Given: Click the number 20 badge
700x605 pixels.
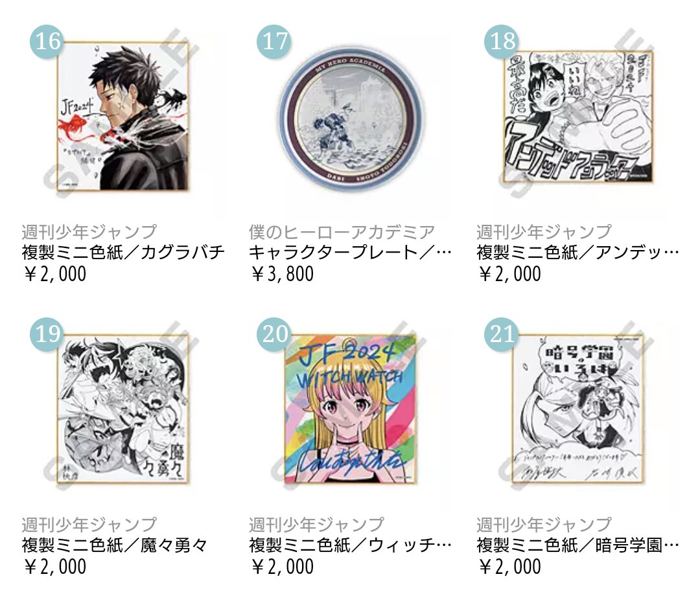Looking at the screenshot, I should click(274, 334).
